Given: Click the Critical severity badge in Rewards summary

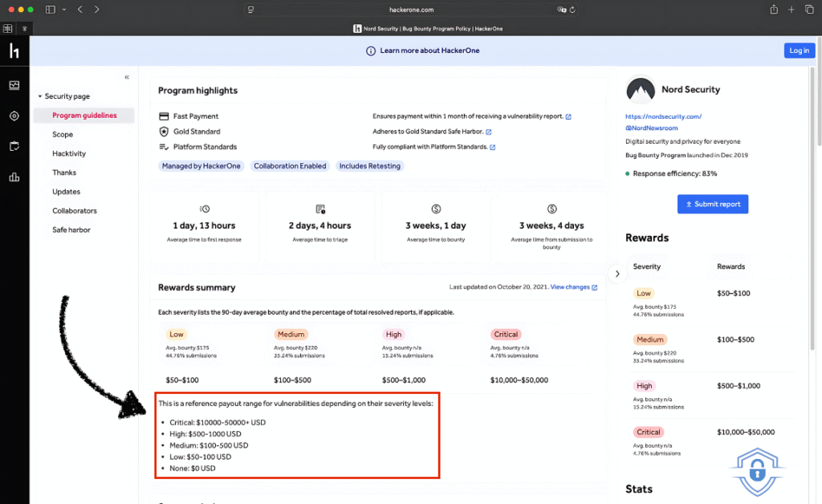Looking at the screenshot, I should click(506, 335).
